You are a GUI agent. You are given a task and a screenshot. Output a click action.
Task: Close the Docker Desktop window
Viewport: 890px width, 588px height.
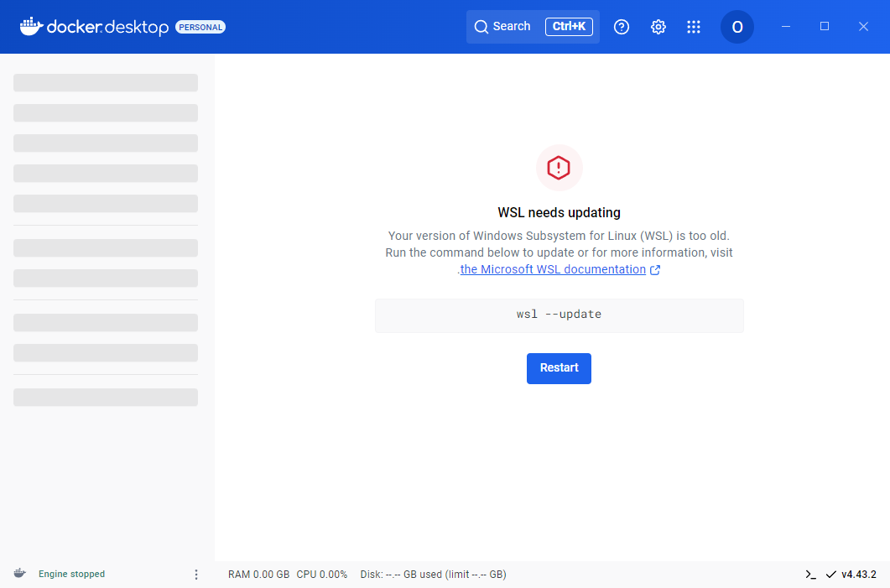pos(863,27)
